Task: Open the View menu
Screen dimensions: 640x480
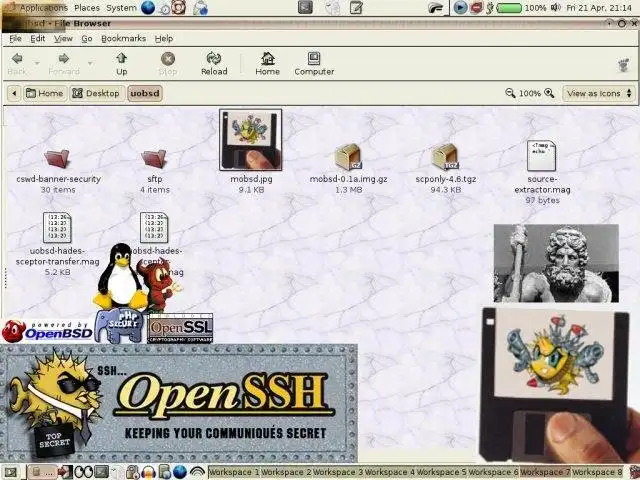Action: point(63,38)
